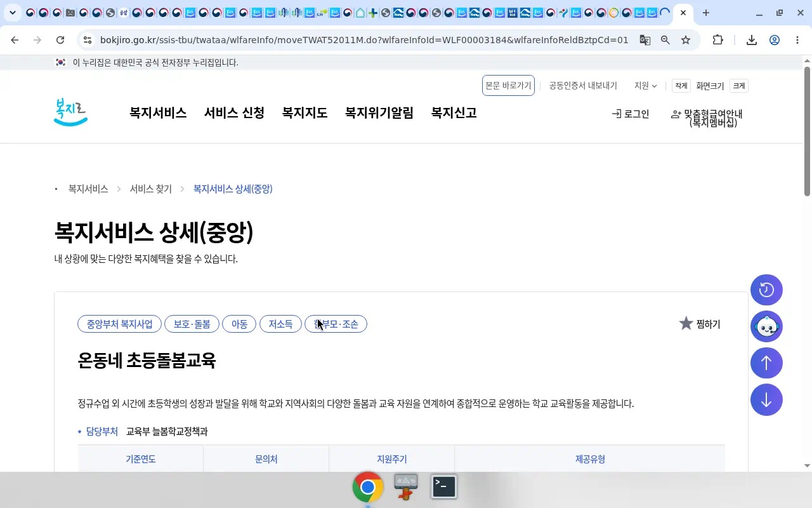Open the Chrome profile icon
The height and width of the screenshot is (508, 812).
[775, 40]
